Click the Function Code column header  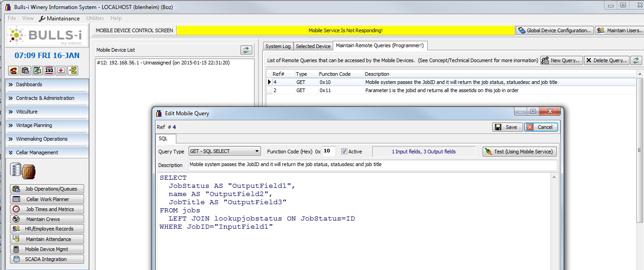(341, 74)
